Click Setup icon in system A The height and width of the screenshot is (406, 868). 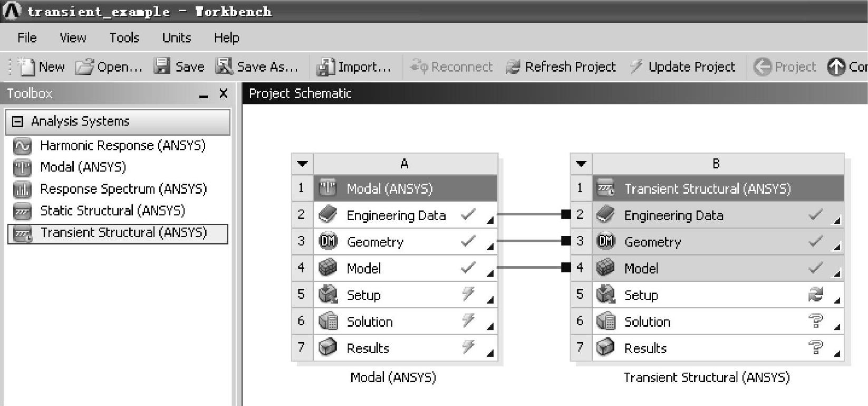(327, 295)
